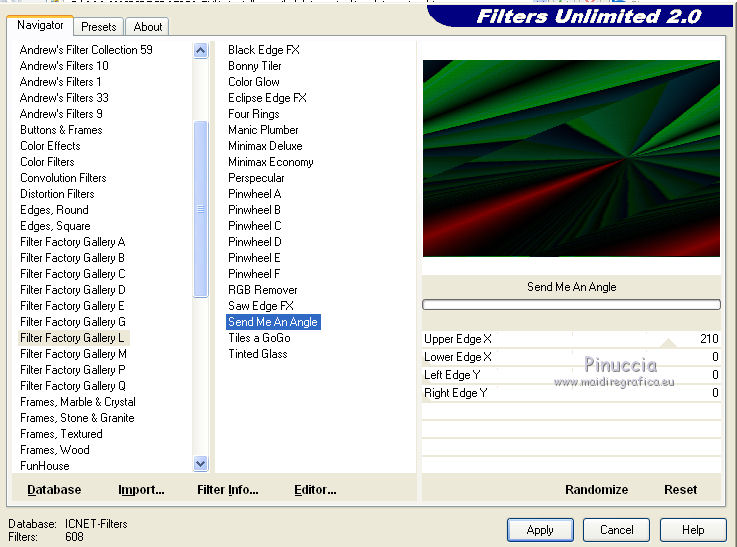Click the Randomize button
Viewport: 737px width, 547px height.
596,490
